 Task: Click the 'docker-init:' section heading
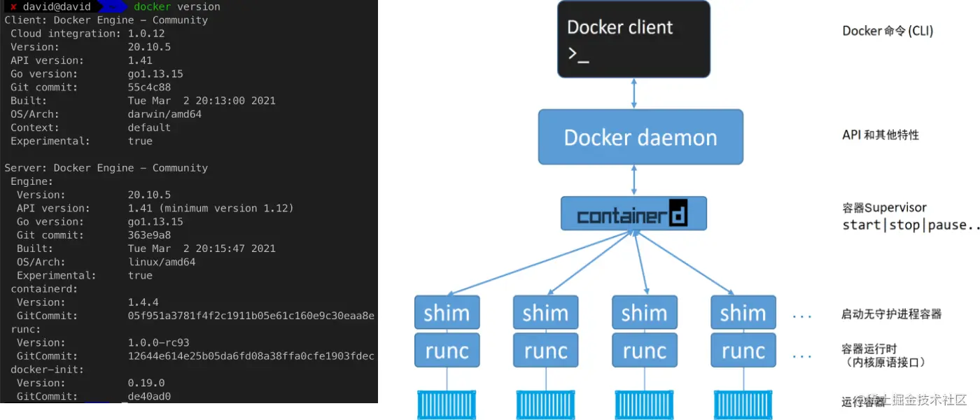coord(47,370)
